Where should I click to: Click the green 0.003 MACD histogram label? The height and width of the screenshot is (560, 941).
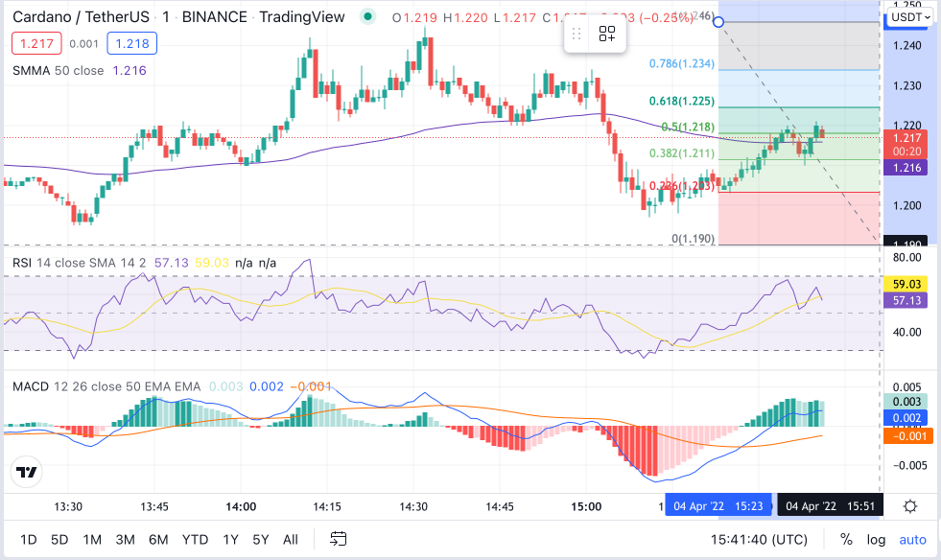coord(906,402)
